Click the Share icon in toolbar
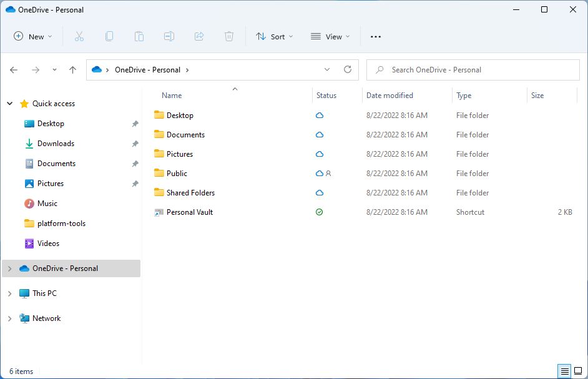This screenshot has width=588, height=379. click(x=199, y=36)
